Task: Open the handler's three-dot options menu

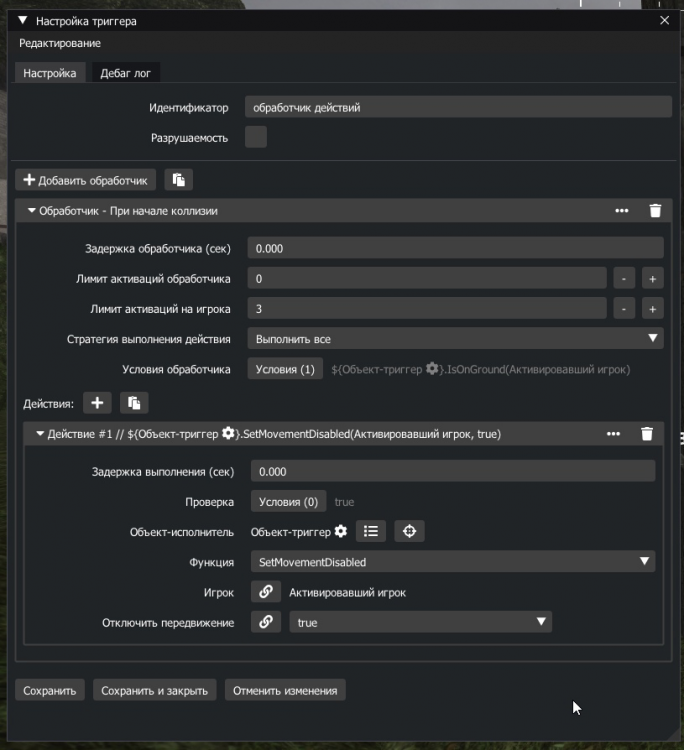Action: pos(622,211)
